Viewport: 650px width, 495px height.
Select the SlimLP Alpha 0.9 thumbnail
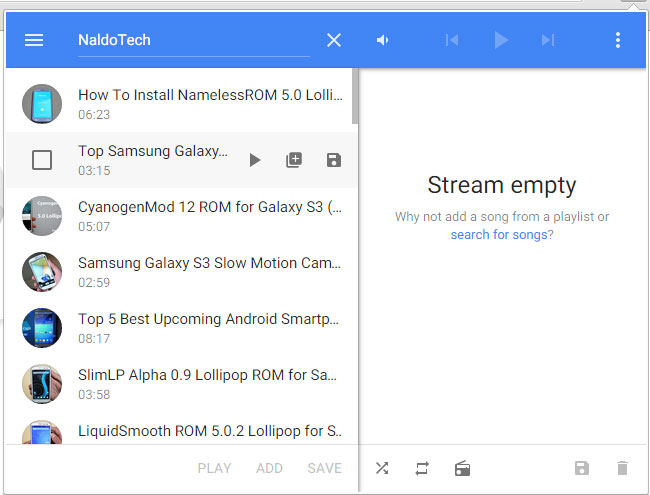pos(42,384)
